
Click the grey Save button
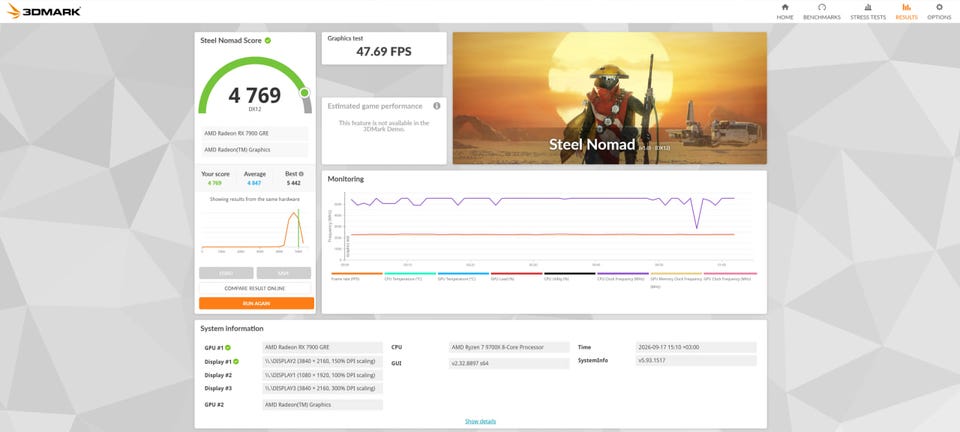pos(283,273)
